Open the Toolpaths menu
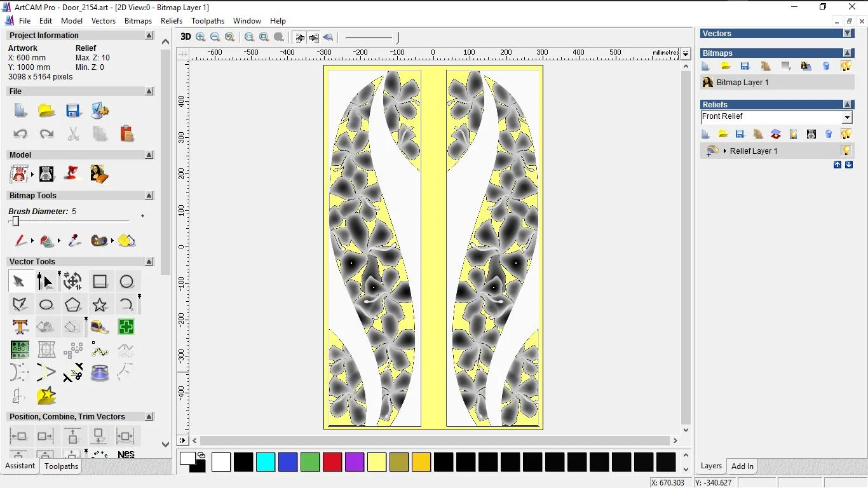868x488 pixels. [208, 21]
